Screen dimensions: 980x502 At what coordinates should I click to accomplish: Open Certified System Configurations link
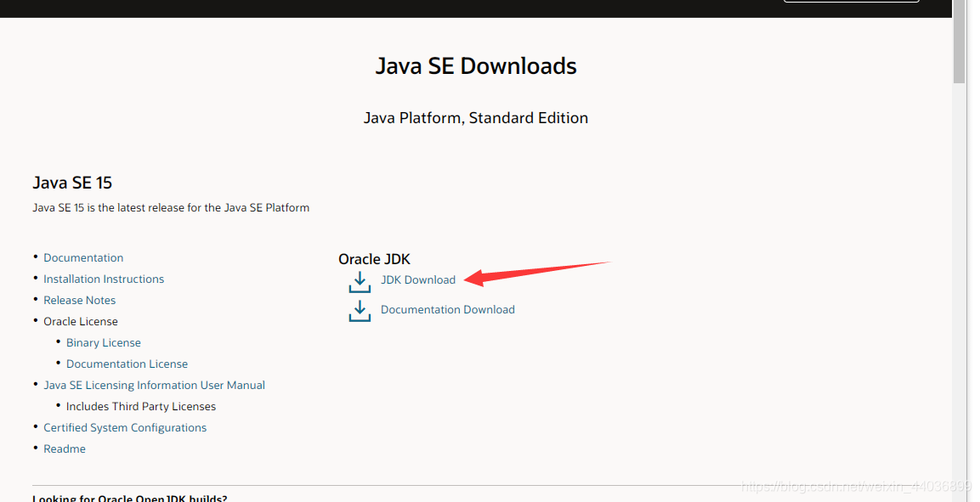click(125, 428)
